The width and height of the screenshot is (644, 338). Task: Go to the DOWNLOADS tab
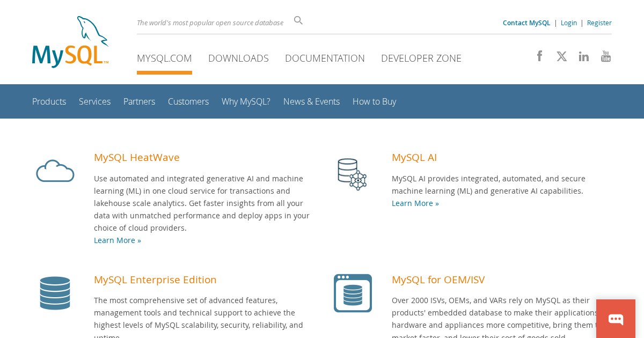pos(238,58)
